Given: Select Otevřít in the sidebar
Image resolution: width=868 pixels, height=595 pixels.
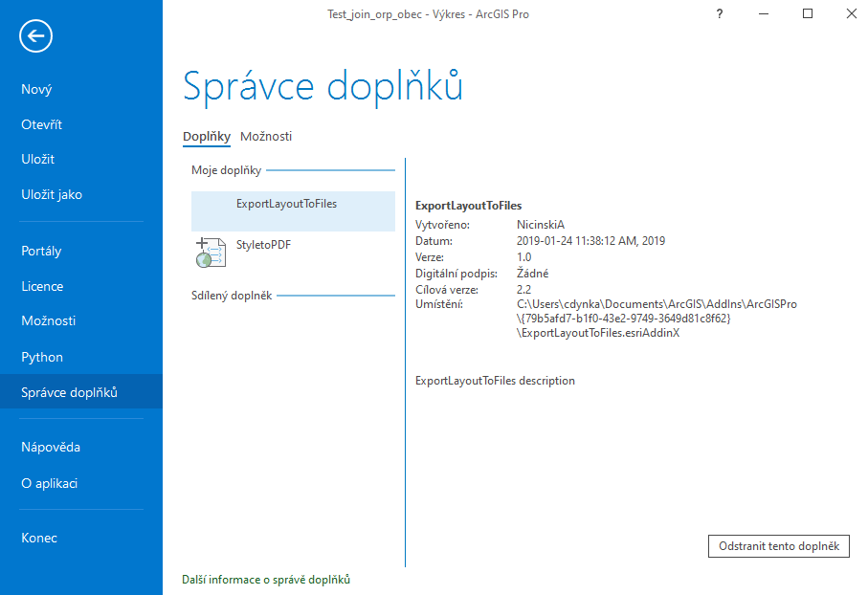Looking at the screenshot, I should [41, 124].
